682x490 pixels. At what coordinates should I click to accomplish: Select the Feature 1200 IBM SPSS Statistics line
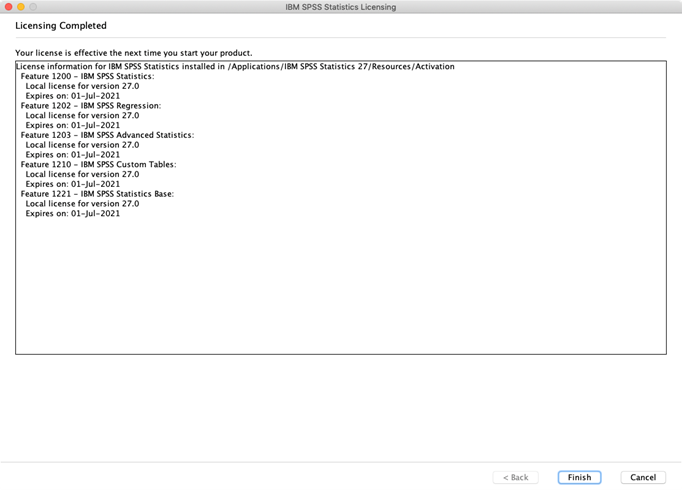[87, 77]
